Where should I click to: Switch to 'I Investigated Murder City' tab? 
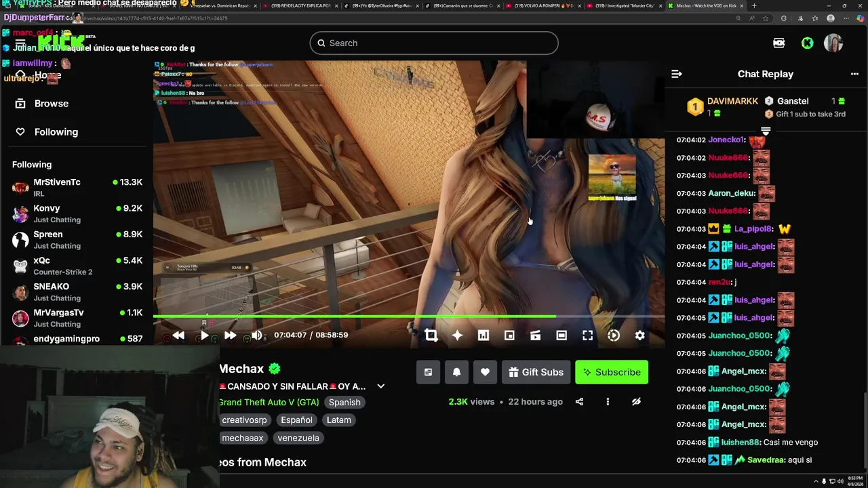[624, 5]
